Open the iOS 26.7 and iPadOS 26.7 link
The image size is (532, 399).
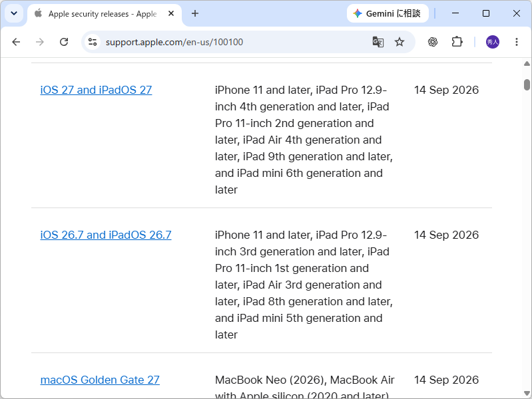click(x=106, y=235)
